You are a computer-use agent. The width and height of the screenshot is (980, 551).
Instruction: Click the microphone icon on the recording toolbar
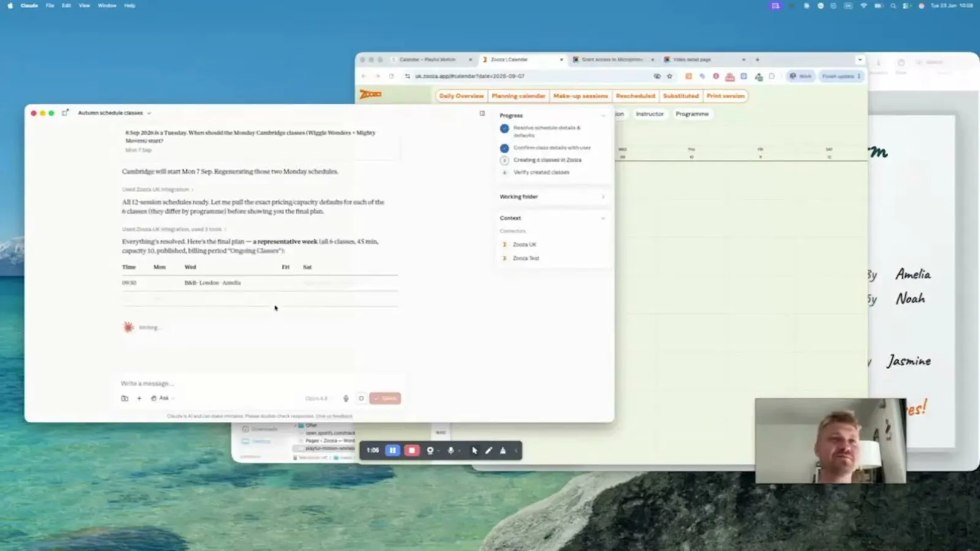coord(451,450)
